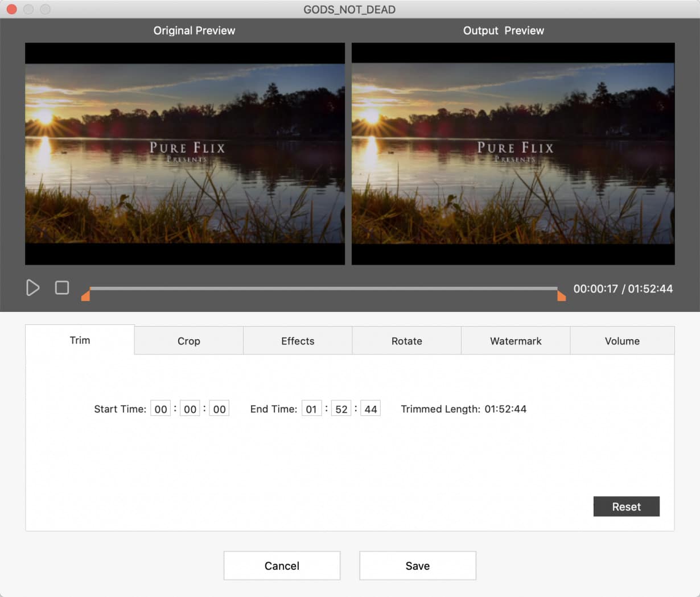The height and width of the screenshot is (597, 700).
Task: Click the End Time hours field
Action: point(311,409)
